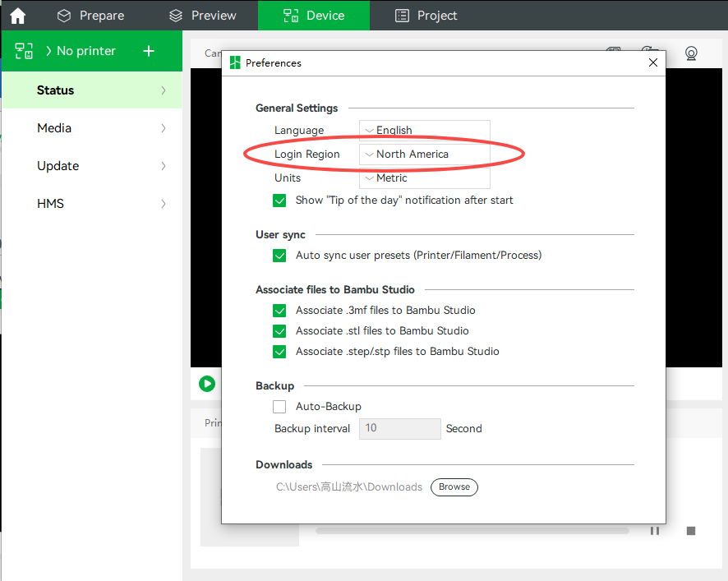
Task: Toggle Associate .step/.stp files checkbox
Action: pos(279,352)
